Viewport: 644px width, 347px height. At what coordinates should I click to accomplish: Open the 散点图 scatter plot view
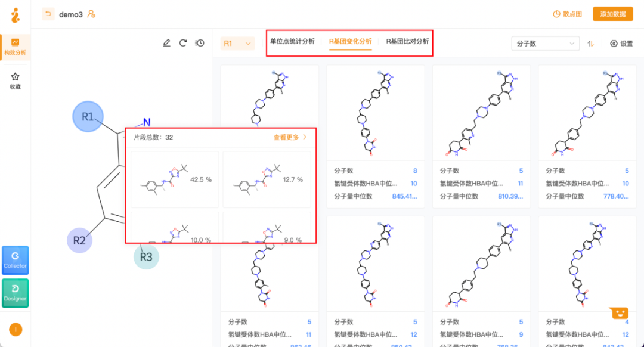point(567,14)
